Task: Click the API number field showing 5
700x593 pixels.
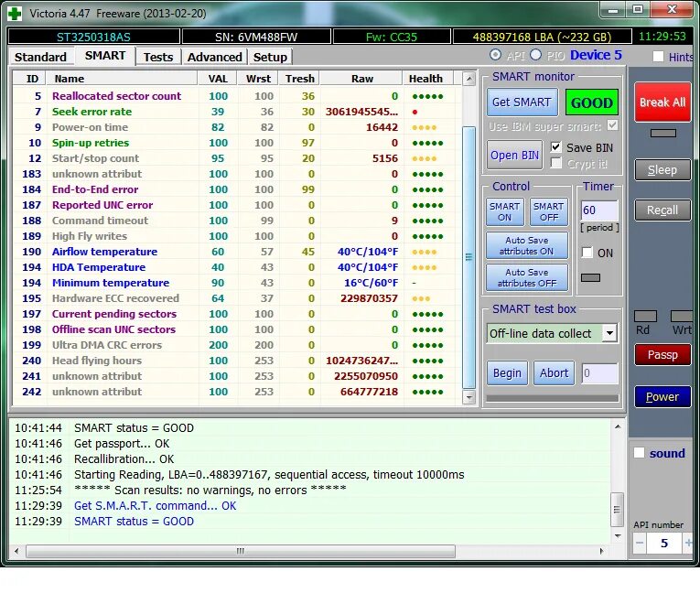Action: (664, 543)
